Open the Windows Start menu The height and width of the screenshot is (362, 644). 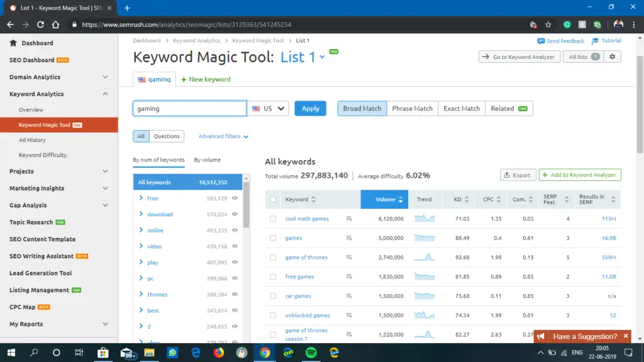(x=11, y=353)
